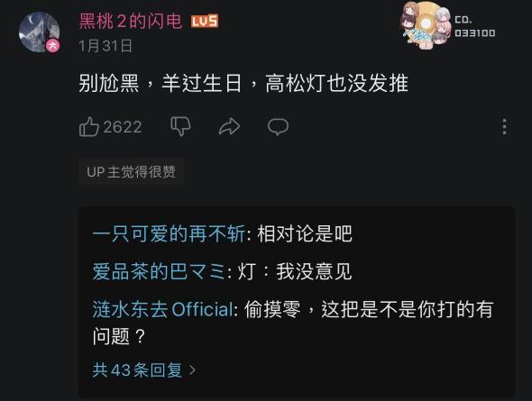Click the LV5 level badge
This screenshot has height=401, width=532.
(205, 22)
